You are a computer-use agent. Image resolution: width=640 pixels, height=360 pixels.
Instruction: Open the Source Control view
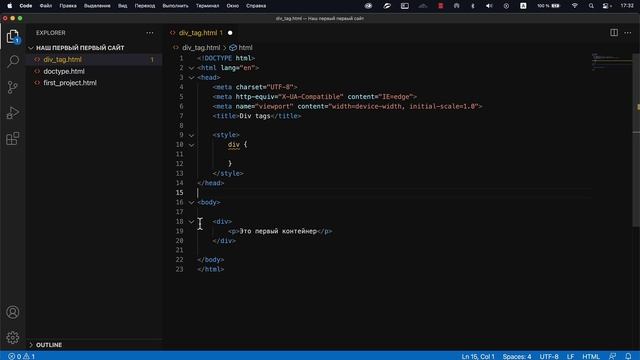13,87
